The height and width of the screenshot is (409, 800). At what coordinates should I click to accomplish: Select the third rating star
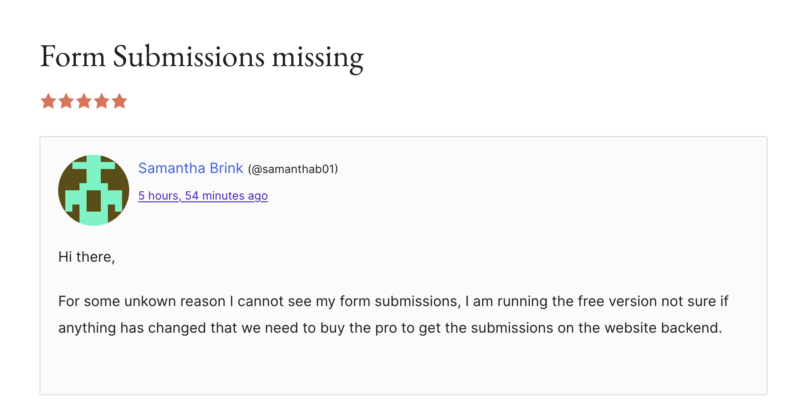coord(84,101)
